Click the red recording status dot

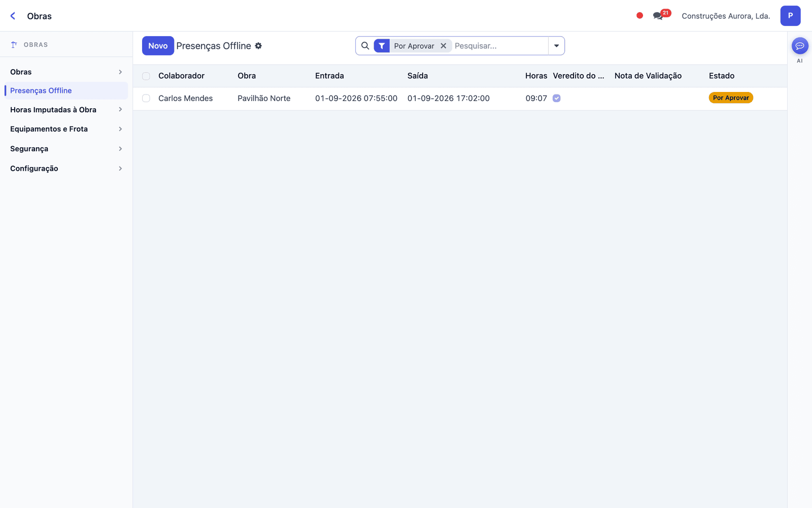[639, 16]
